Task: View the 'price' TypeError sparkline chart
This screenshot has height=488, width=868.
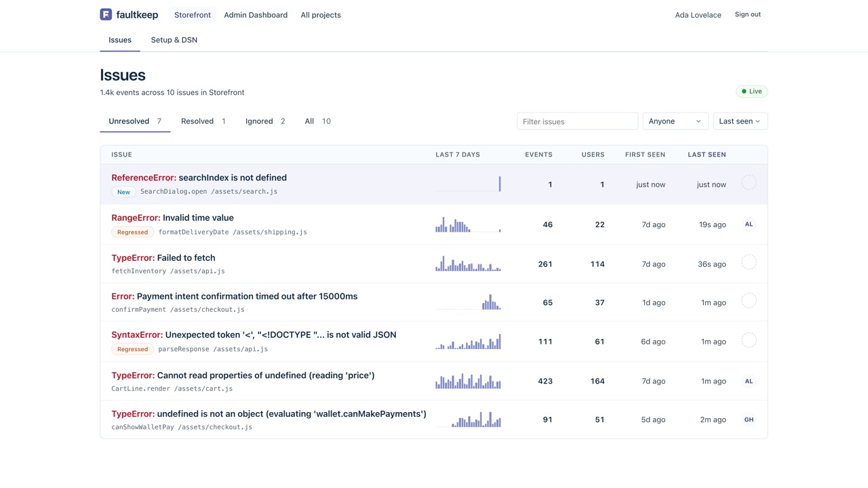Action: [468, 381]
